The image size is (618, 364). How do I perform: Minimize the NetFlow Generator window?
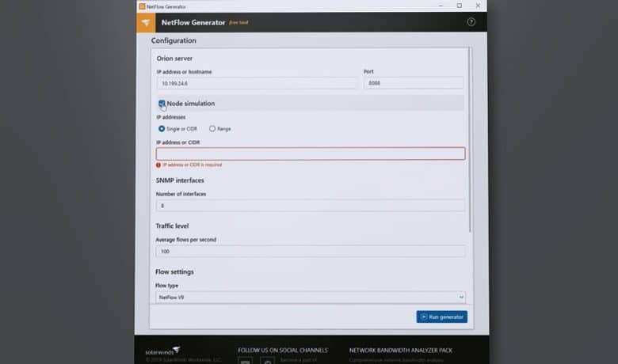coord(441,6)
